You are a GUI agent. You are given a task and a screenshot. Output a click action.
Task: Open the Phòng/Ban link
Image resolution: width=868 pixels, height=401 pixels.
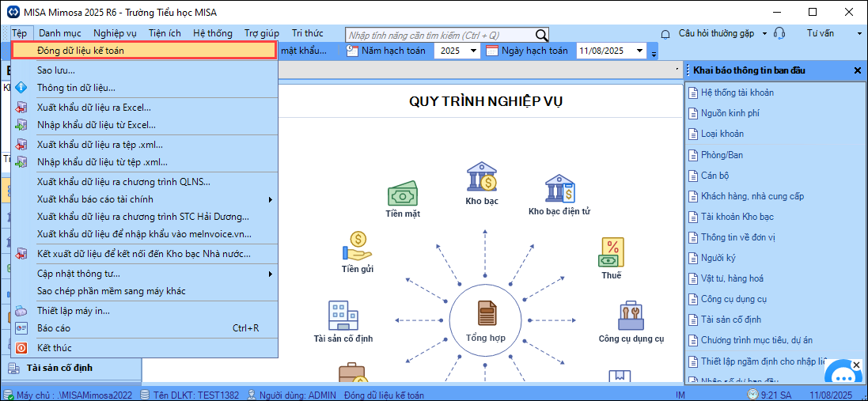tap(722, 155)
